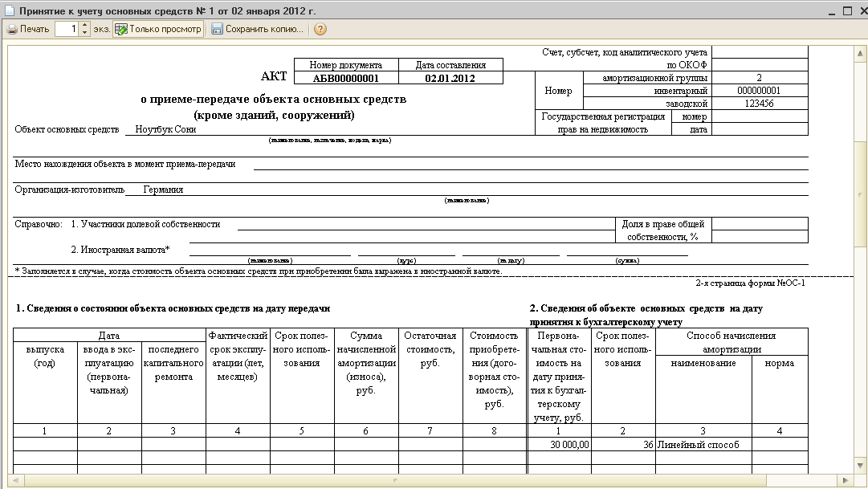
Task: Click Стоимость приобретения column header
Action: (x=495, y=376)
